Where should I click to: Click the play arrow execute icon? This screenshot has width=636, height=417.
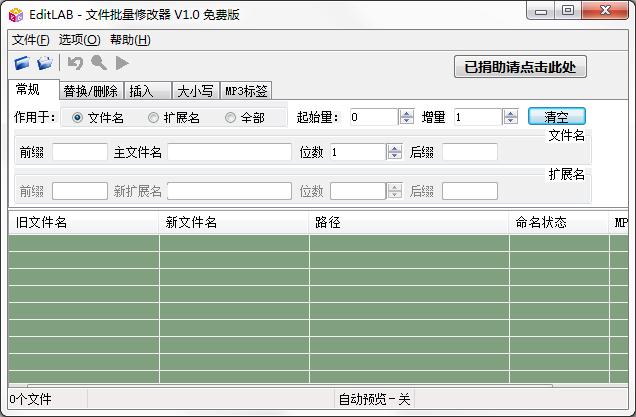pyautogui.click(x=122, y=63)
